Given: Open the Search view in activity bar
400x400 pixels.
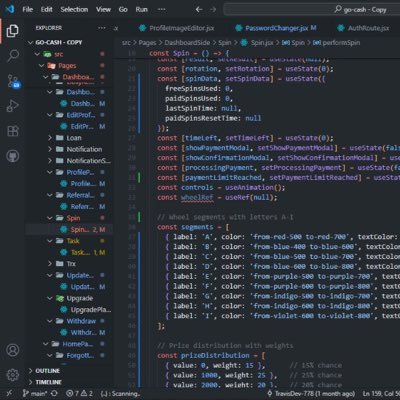Looking at the screenshot, I should coord(13,56).
